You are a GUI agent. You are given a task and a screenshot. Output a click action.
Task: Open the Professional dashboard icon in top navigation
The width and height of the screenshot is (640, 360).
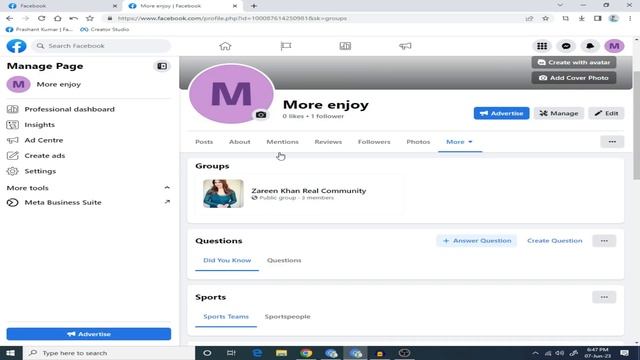[x=345, y=46]
